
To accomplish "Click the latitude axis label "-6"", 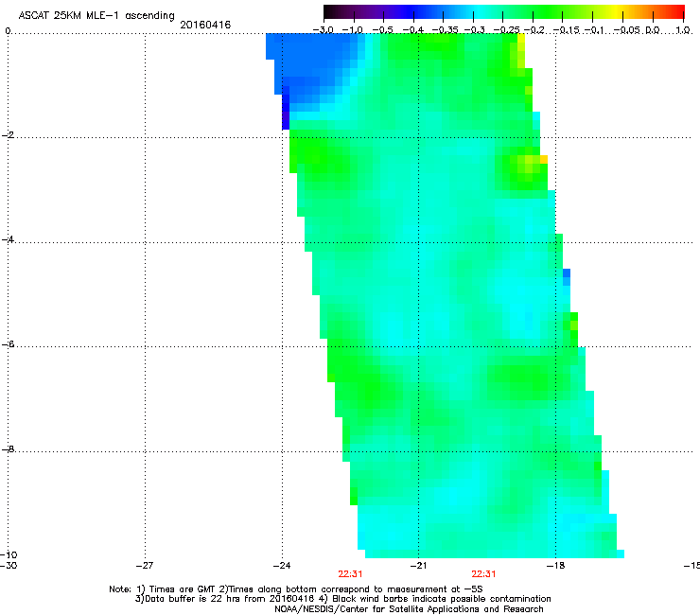I will coord(8,343).
